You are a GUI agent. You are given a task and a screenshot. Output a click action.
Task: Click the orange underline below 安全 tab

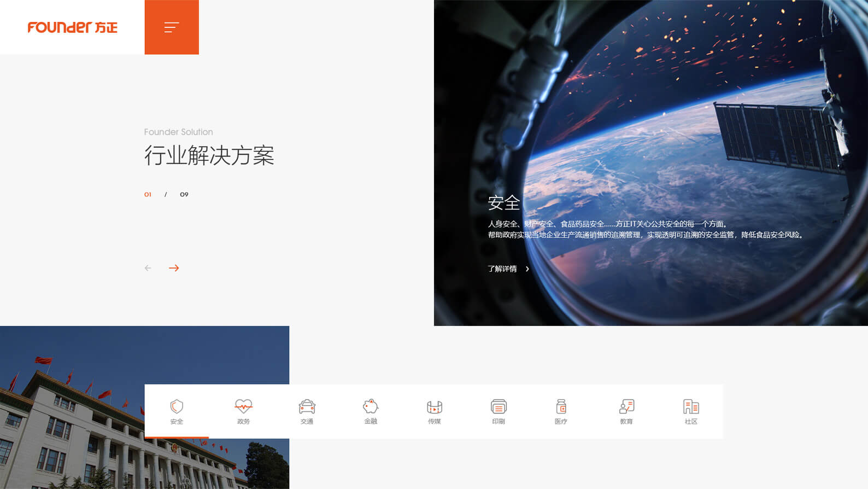coord(177,437)
